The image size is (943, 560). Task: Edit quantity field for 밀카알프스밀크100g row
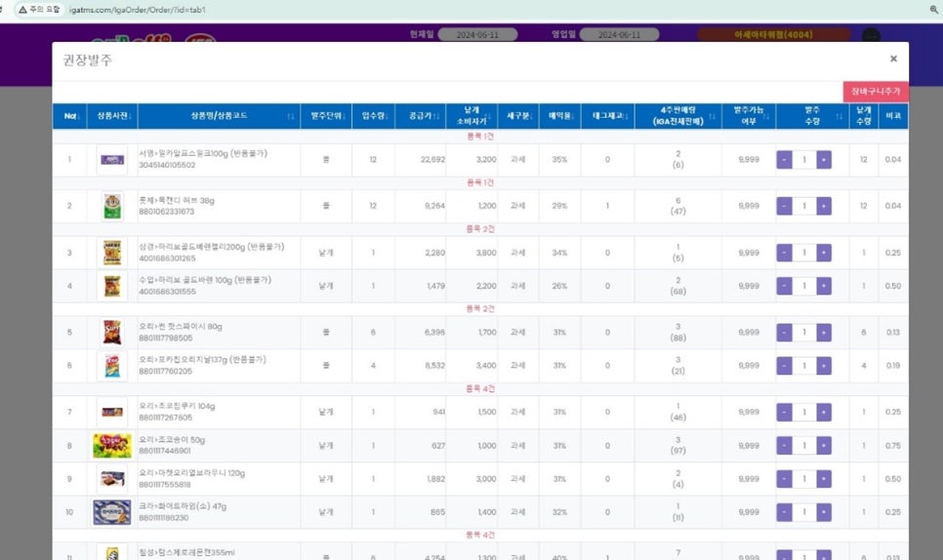pyautogui.click(x=804, y=160)
